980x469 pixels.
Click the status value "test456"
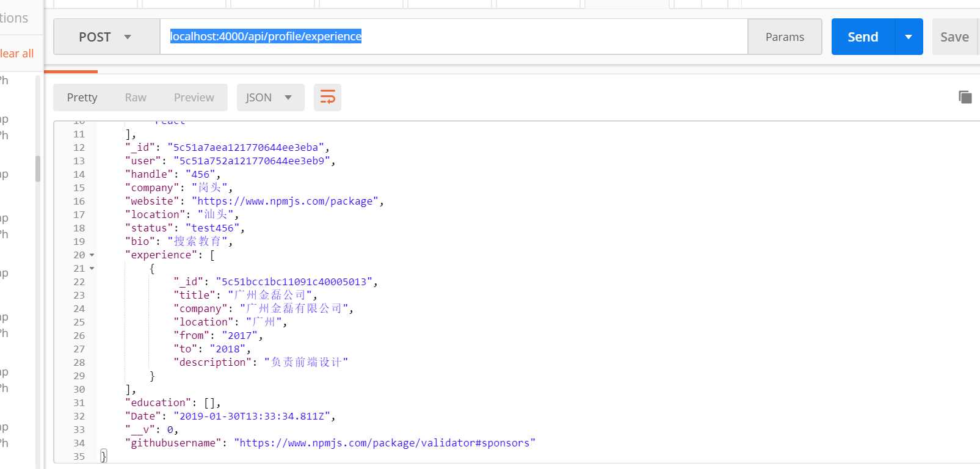pos(212,228)
